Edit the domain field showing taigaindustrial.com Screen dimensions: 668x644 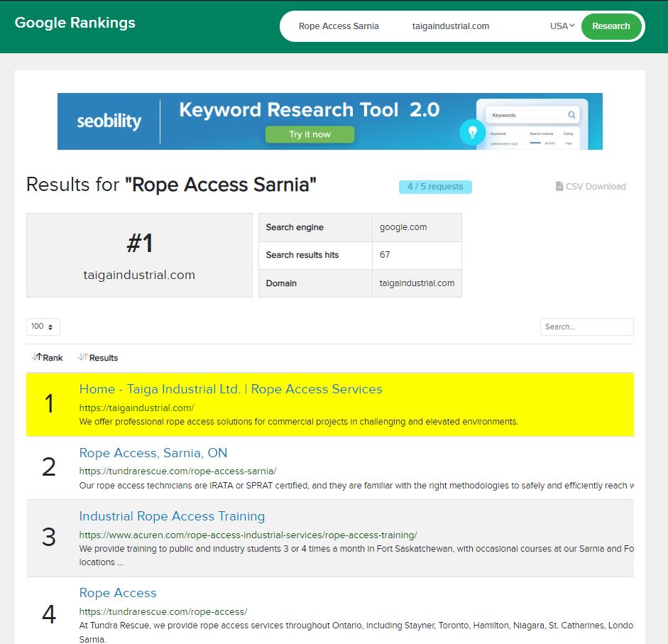(x=451, y=26)
